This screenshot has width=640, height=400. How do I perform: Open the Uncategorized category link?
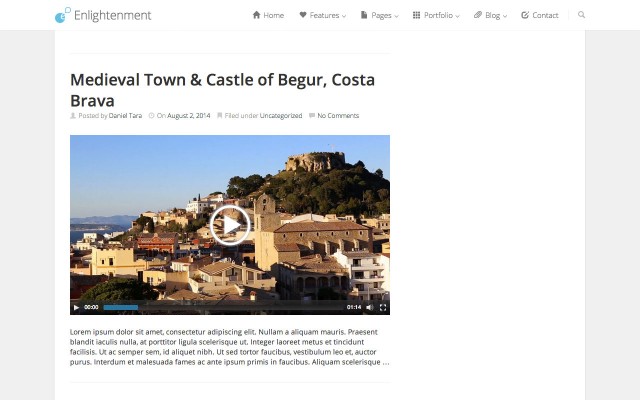280,116
